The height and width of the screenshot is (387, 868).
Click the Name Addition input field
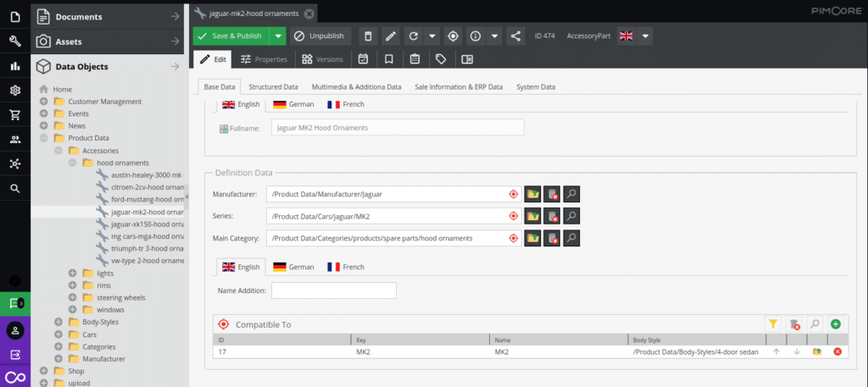pyautogui.click(x=334, y=290)
